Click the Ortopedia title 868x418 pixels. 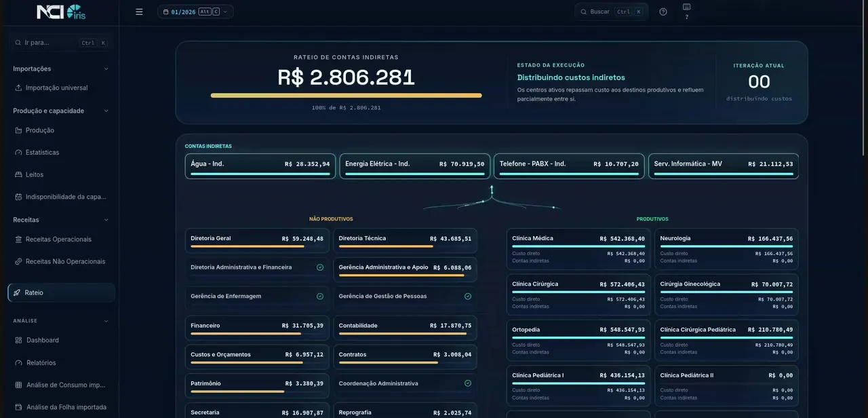click(x=527, y=329)
